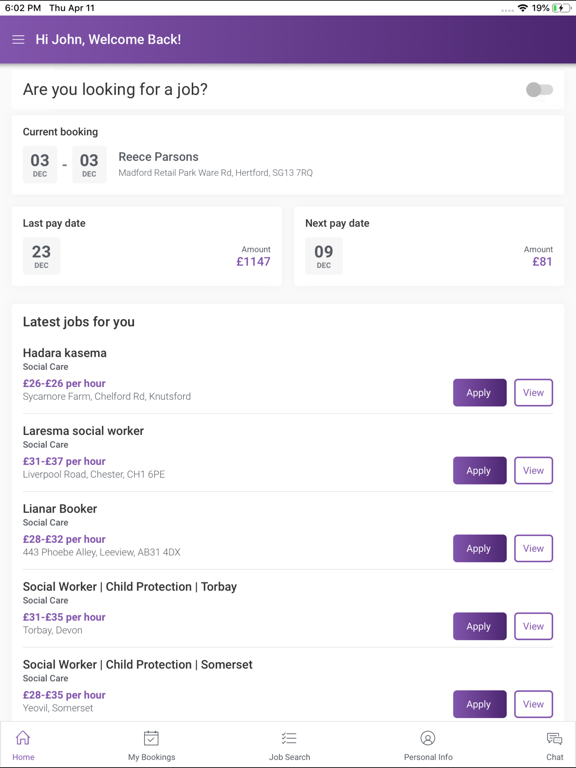This screenshot has width=576, height=768.
Task: Tap the Wi-Fi status icon
Action: click(523, 8)
